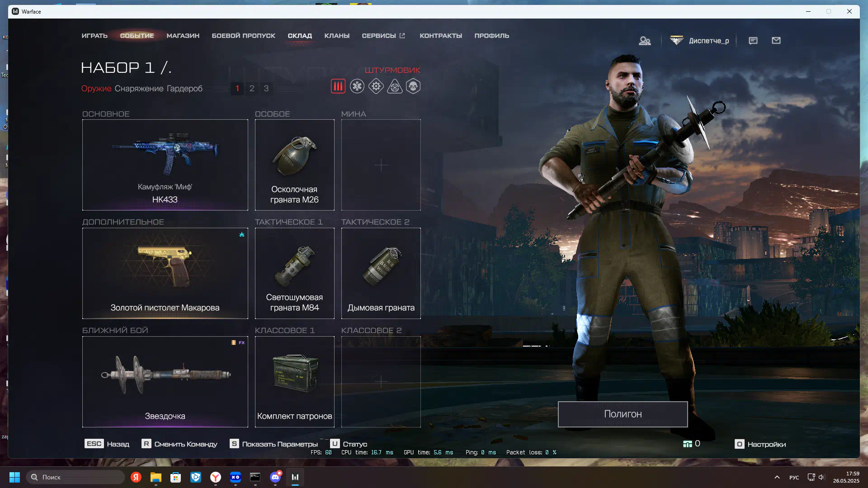The image size is (868, 488).
Task: Open the Windows Start menu
Action: [x=14, y=477]
